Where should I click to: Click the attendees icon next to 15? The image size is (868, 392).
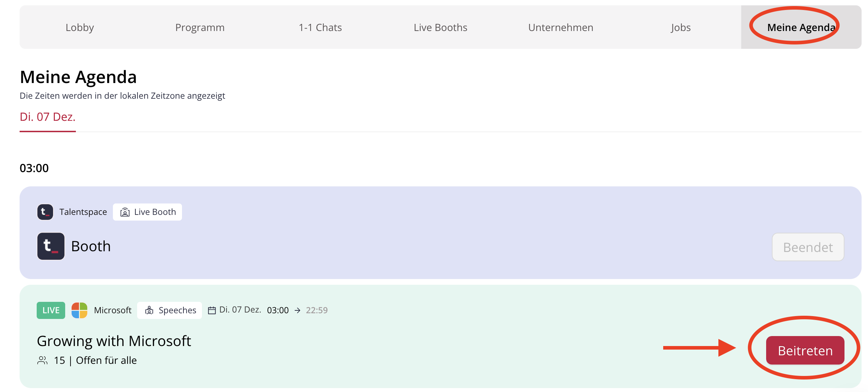coord(42,360)
